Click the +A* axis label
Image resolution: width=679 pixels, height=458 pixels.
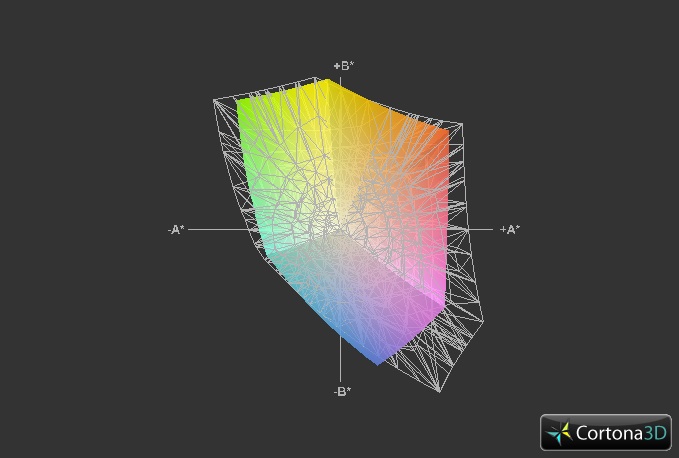pyautogui.click(x=510, y=229)
